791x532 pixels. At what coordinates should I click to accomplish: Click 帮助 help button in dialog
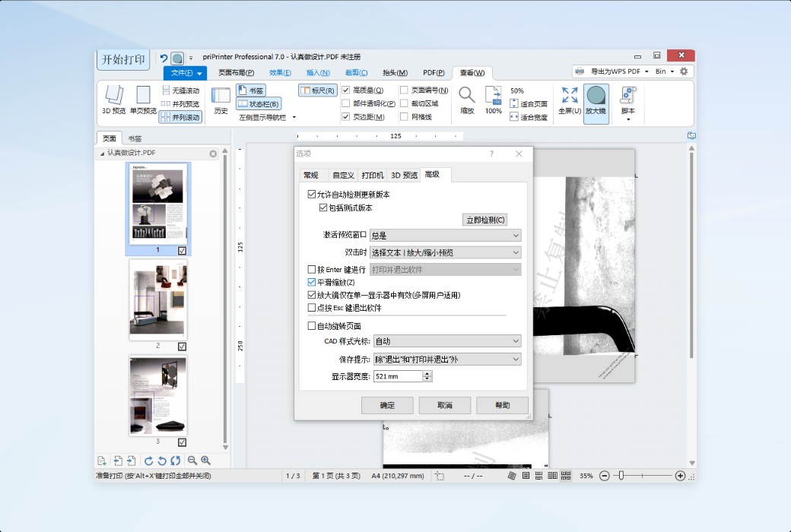pos(503,405)
